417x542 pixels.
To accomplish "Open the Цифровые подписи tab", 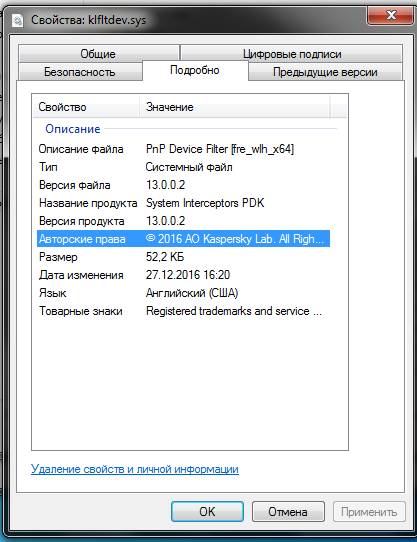I will pos(292,54).
